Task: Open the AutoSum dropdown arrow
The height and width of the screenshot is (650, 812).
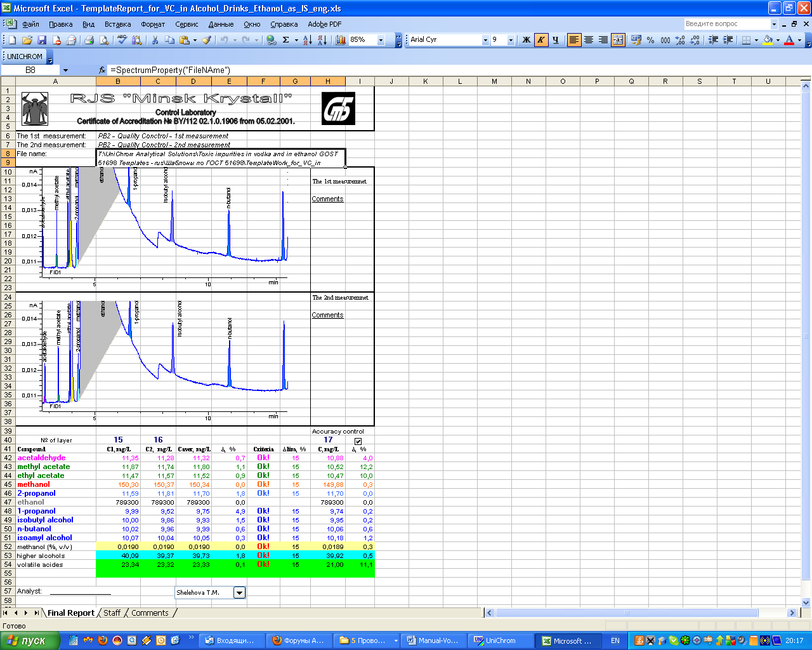Action: pos(296,40)
